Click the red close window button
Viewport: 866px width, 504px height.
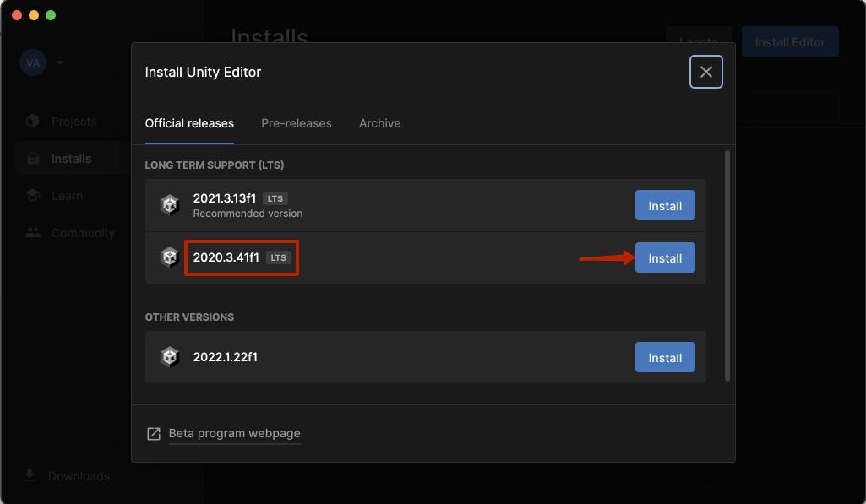tap(17, 15)
